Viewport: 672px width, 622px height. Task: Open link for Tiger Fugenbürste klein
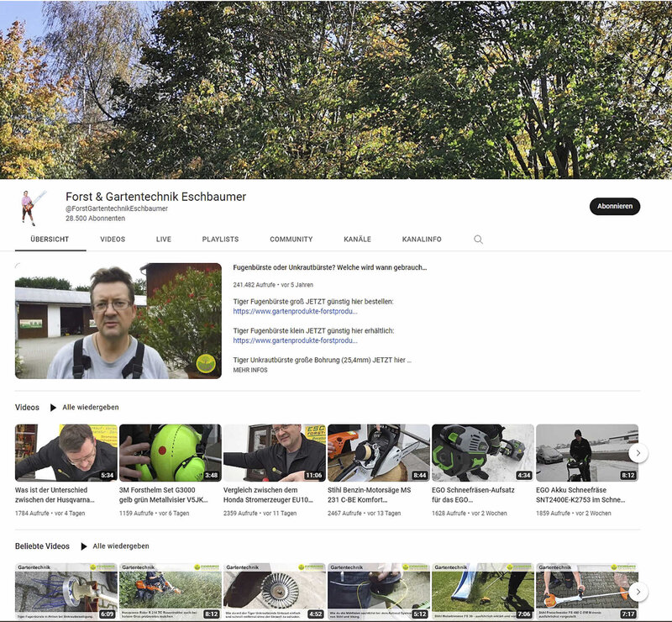coord(296,340)
